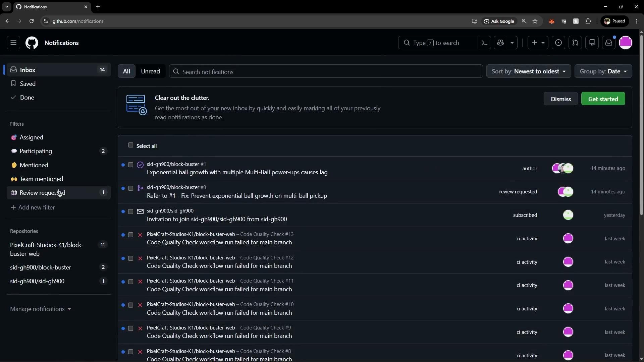Open the Pull requests icon in header
Viewport: 644px width, 362px height.
pos(575,43)
